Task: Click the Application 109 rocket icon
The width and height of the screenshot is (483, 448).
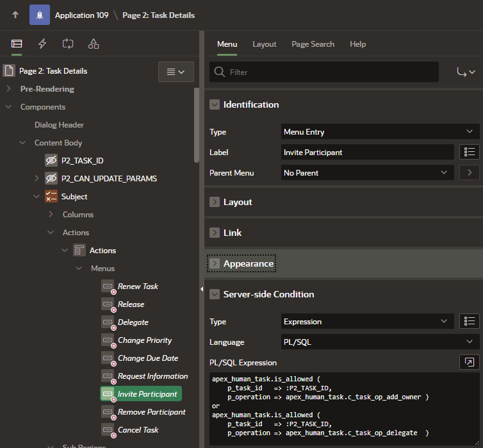Action: click(x=40, y=15)
